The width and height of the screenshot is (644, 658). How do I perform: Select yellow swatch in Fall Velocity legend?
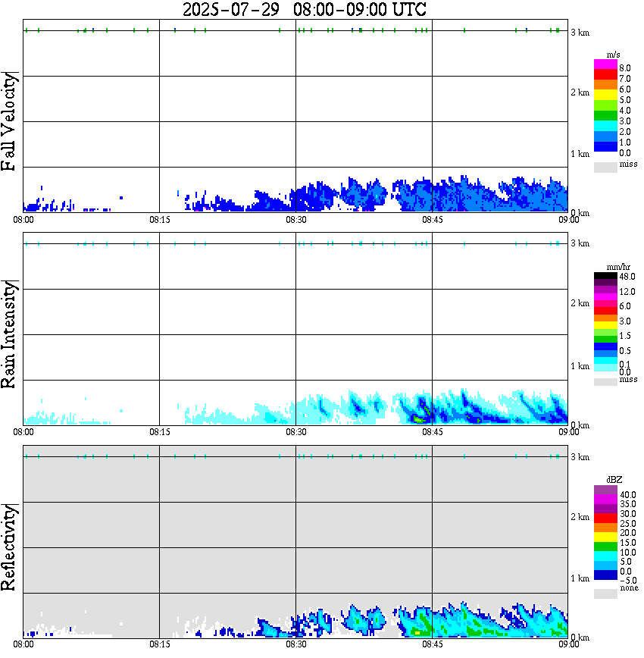(605, 96)
